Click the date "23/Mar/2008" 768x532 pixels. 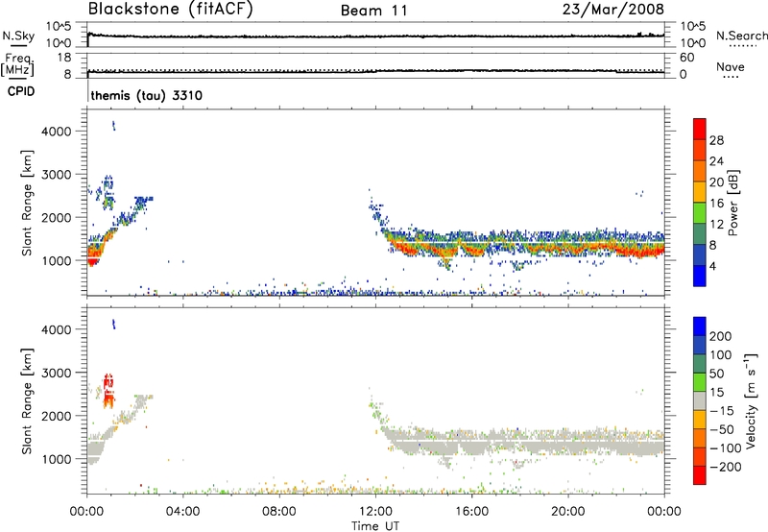[613, 10]
